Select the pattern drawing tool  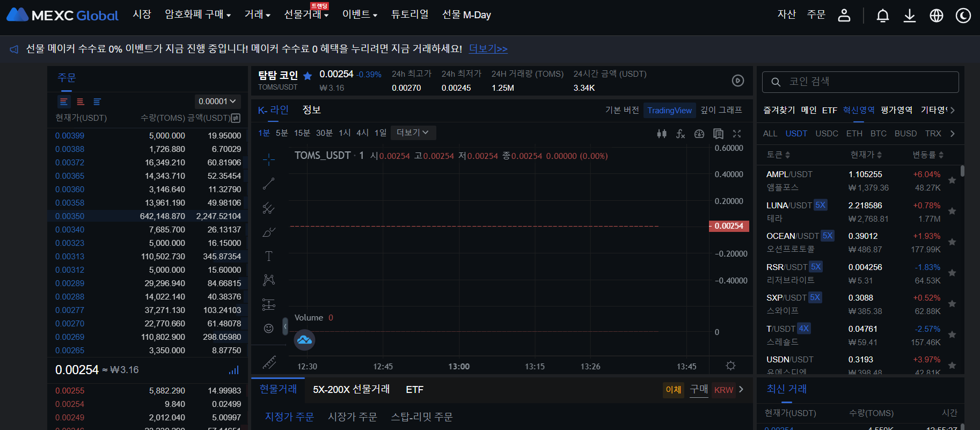[269, 280]
